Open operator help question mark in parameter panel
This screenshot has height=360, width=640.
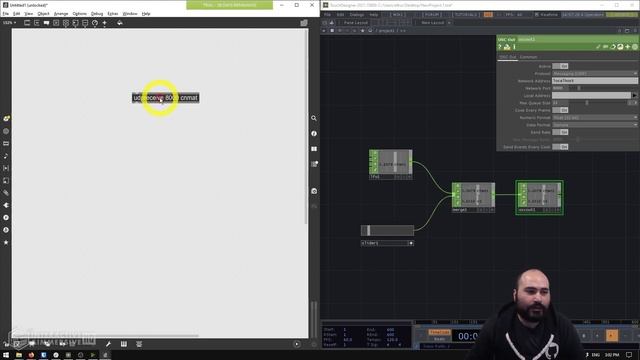point(500,47)
